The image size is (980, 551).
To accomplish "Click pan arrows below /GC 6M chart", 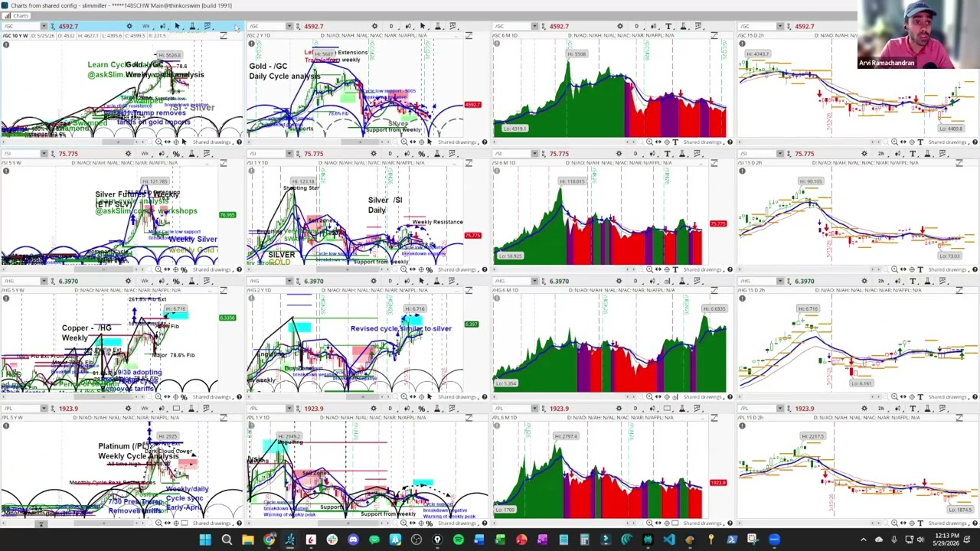I will pos(658,142).
